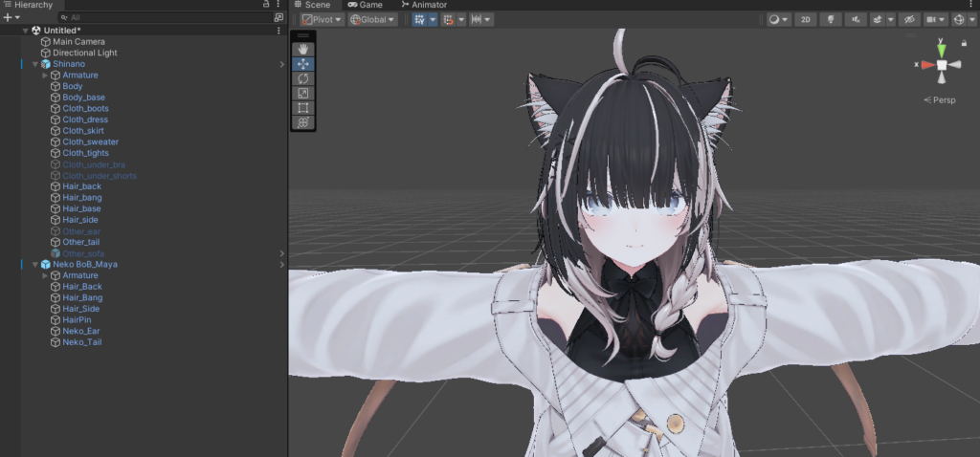The image size is (980, 457).
Task: Select the Move tool
Action: pyautogui.click(x=303, y=64)
